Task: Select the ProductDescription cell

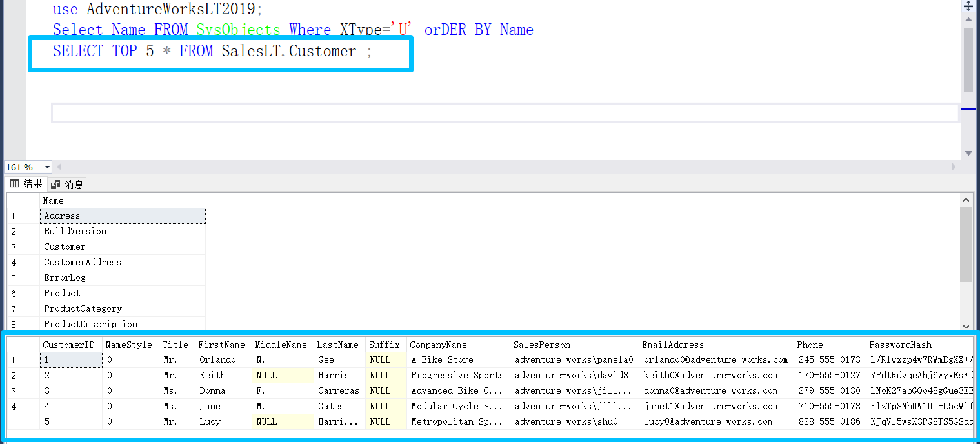Action: pos(123,324)
